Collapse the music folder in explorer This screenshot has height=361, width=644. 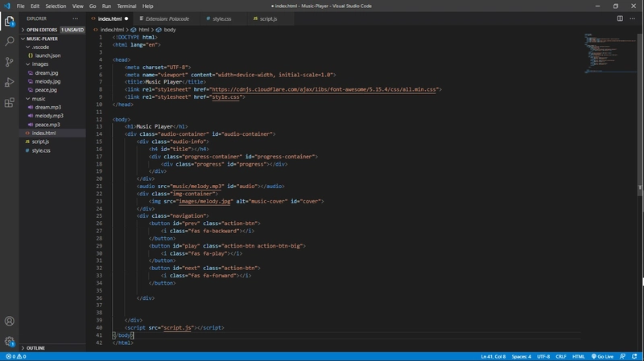tap(38, 99)
